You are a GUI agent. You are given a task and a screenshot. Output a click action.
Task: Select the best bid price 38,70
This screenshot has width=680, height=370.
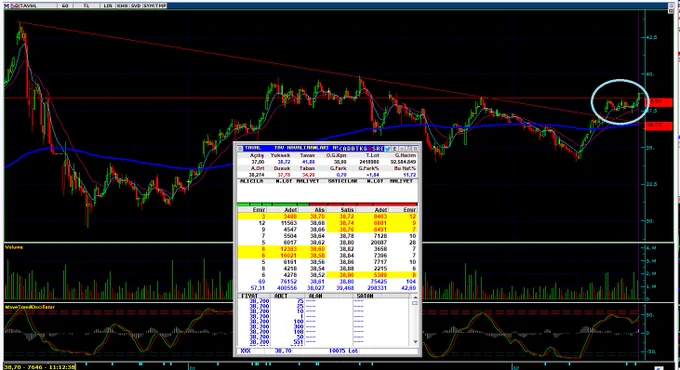coord(318,216)
